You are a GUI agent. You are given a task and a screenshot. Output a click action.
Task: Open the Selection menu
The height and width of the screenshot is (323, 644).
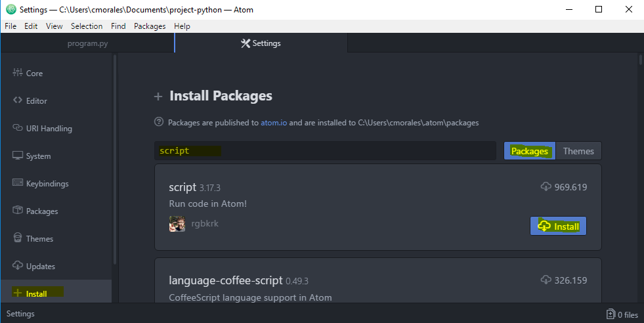(x=87, y=26)
